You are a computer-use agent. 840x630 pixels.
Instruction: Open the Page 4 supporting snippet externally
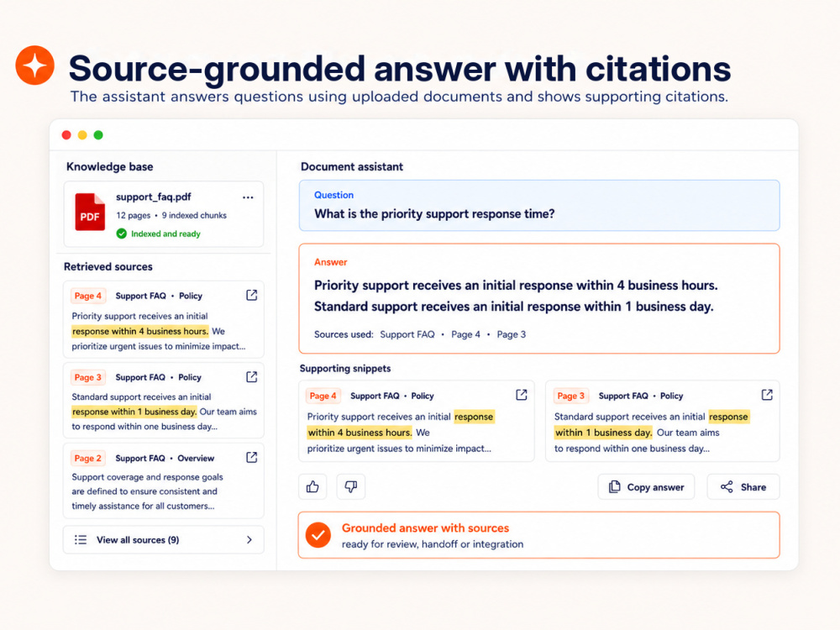(x=522, y=395)
